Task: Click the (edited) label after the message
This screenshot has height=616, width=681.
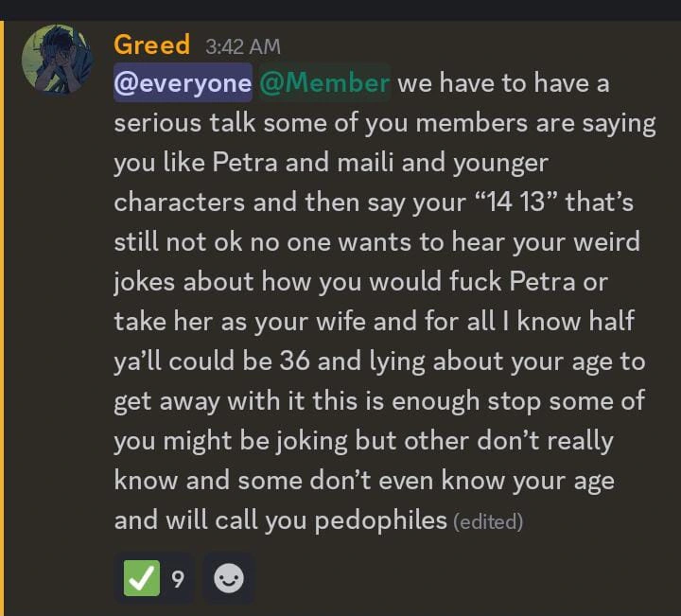Action: [488, 521]
